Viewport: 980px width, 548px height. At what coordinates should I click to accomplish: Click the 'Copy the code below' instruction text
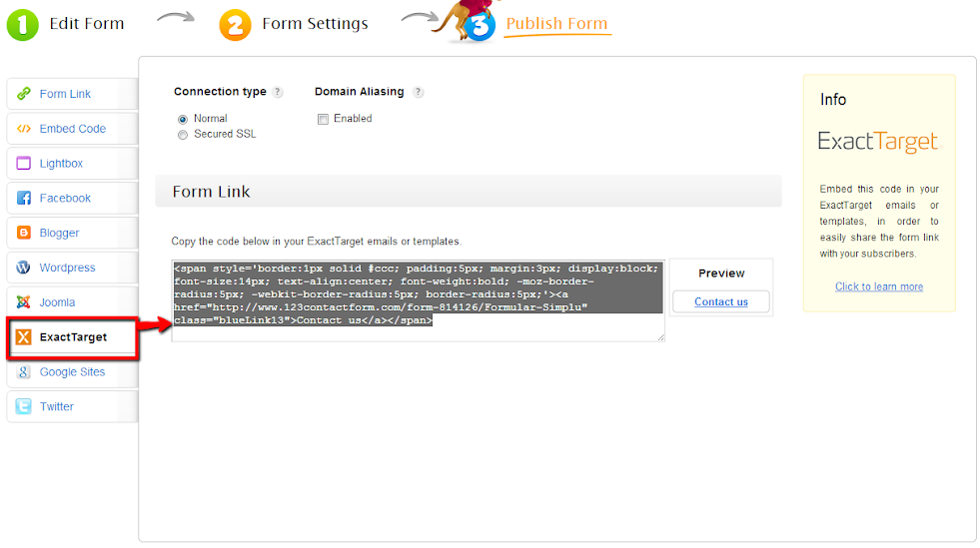(317, 242)
